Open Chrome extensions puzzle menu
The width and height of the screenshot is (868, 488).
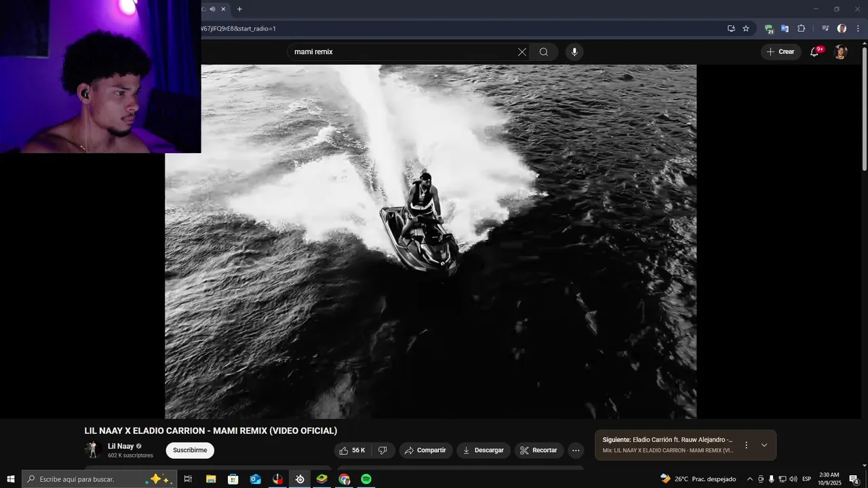(x=801, y=28)
